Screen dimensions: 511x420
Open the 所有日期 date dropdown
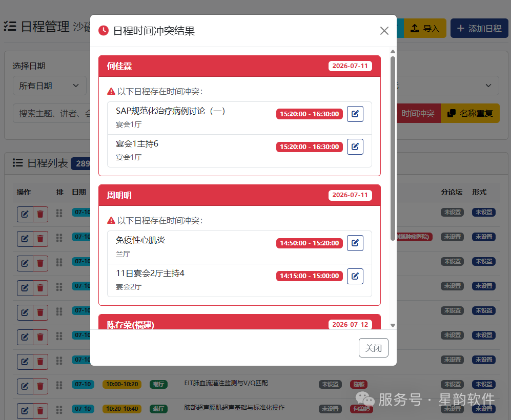[x=50, y=86]
